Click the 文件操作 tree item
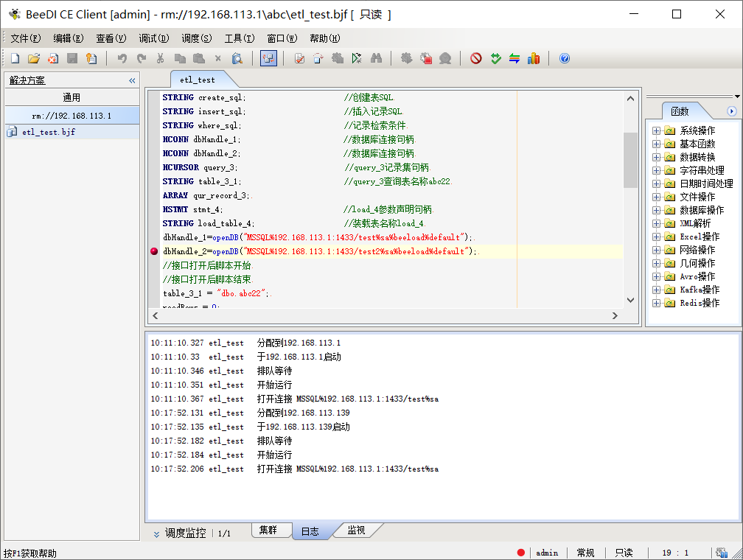Image resolution: width=743 pixels, height=560 pixels. pyautogui.click(x=697, y=197)
